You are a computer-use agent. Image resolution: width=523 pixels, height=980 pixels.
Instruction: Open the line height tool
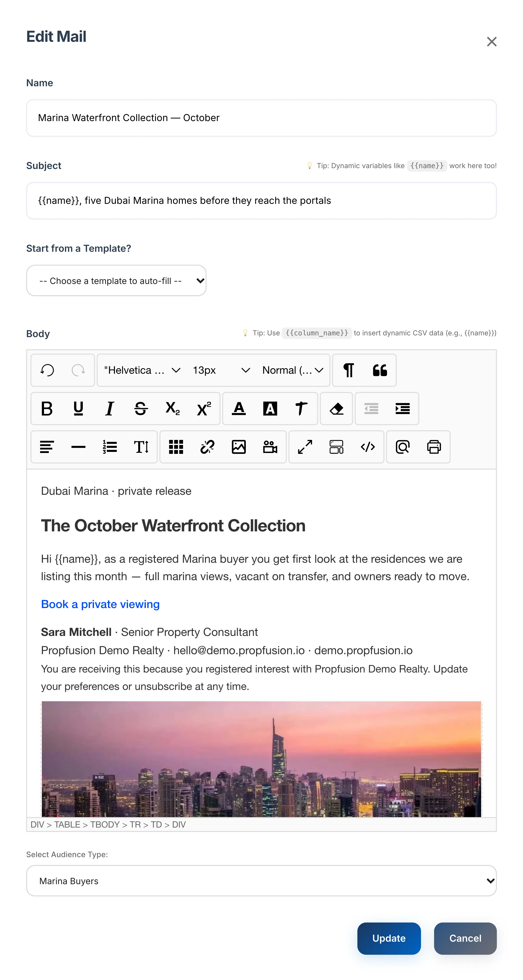[141, 447]
